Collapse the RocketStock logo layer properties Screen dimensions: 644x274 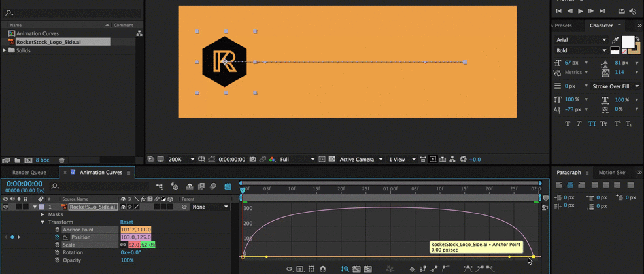point(35,207)
